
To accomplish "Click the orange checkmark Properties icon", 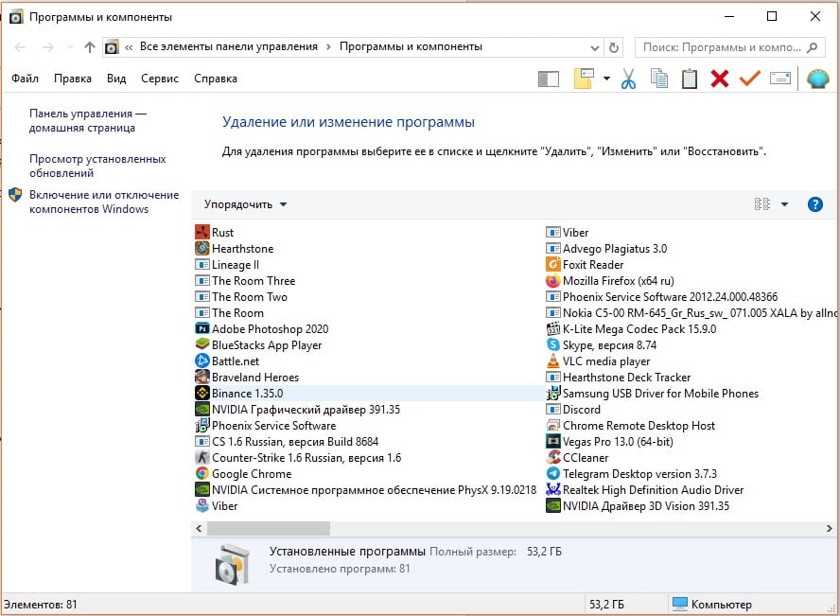I will click(750, 79).
